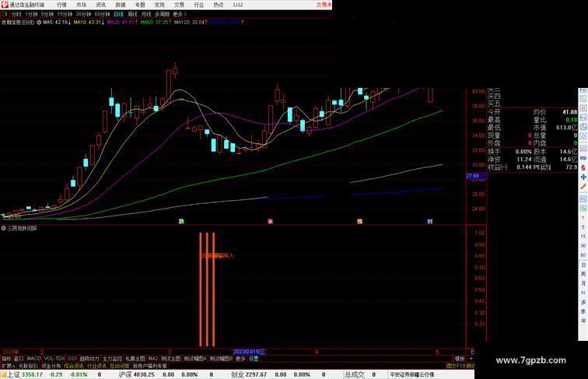This screenshot has width=588, height=379.
Task: Open the 行业资讯 tab
Action: 96,366
